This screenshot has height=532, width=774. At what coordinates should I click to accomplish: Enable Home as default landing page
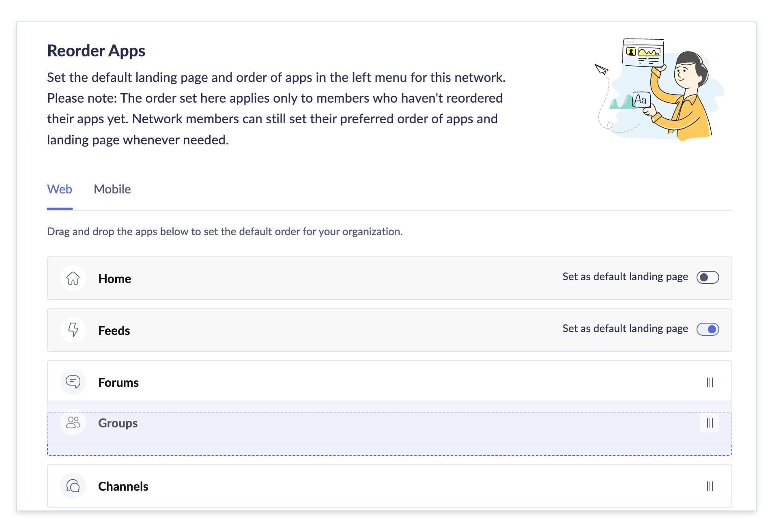[707, 277]
